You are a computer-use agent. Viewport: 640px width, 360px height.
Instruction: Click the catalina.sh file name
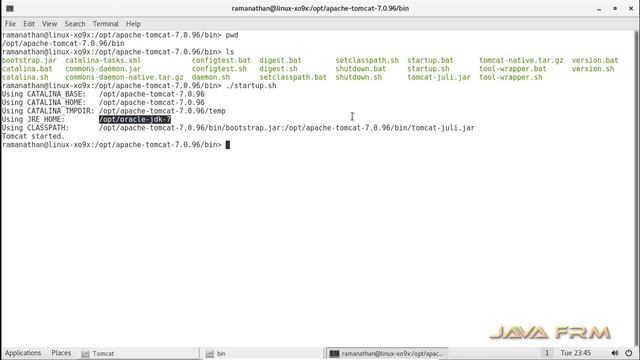pyautogui.click(x=25, y=77)
